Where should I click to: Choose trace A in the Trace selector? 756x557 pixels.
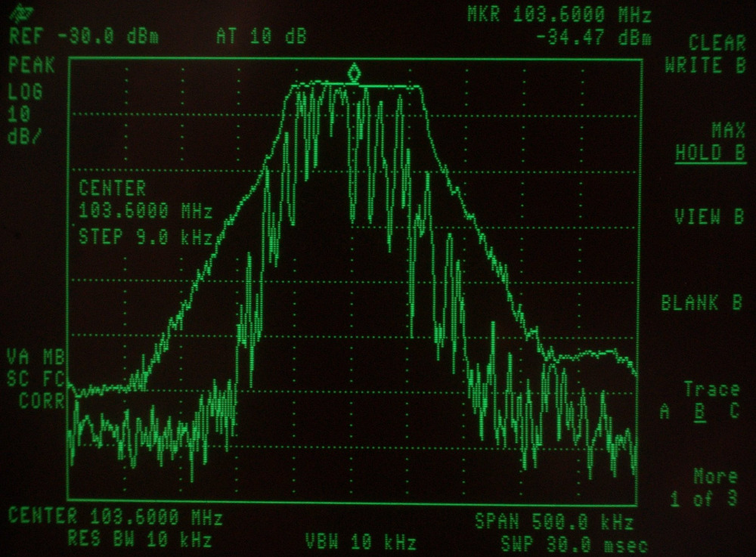pos(665,412)
